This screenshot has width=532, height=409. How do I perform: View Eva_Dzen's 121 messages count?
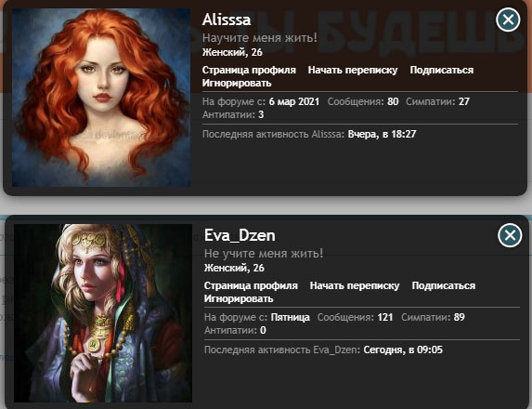coord(385,317)
